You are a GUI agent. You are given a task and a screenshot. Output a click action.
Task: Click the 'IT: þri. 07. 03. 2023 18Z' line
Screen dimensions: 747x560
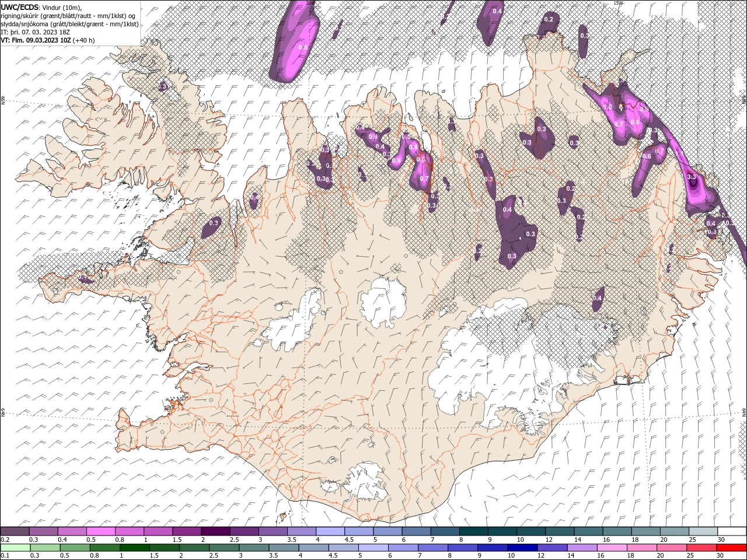click(x=36, y=32)
